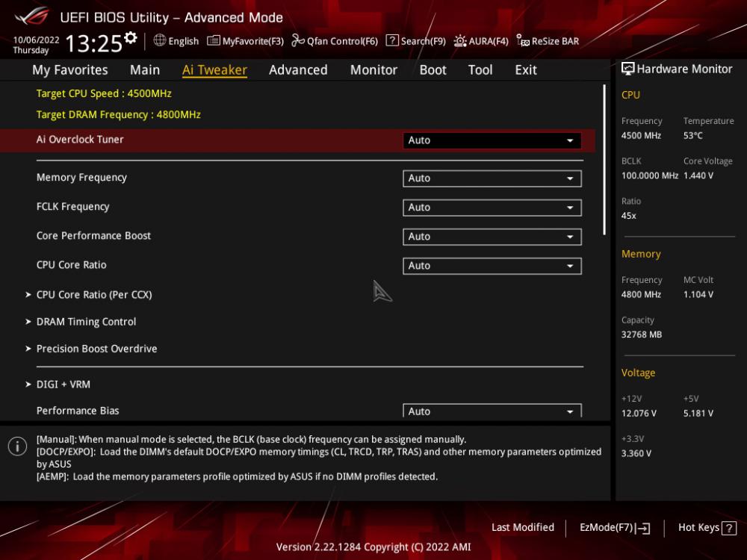
Task: Go to the Advanced tab
Action: pos(298,70)
